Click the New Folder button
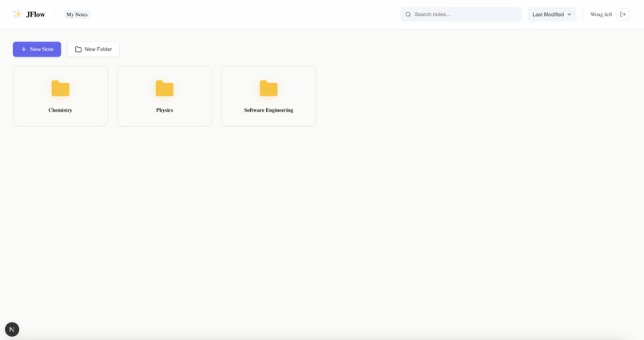 (93, 49)
